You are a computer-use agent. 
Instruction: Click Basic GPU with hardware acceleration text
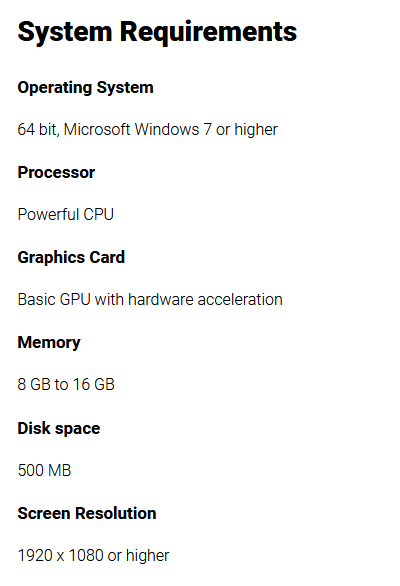coord(150,300)
